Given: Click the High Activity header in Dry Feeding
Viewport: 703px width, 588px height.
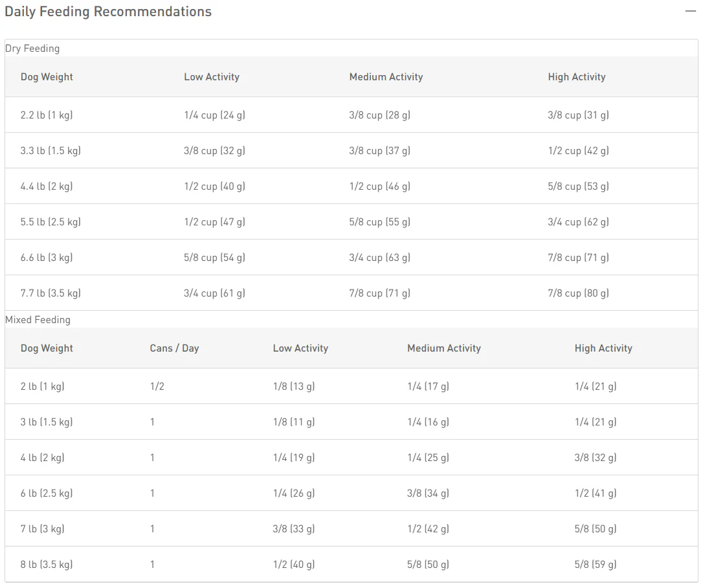Looking at the screenshot, I should coord(577,76).
